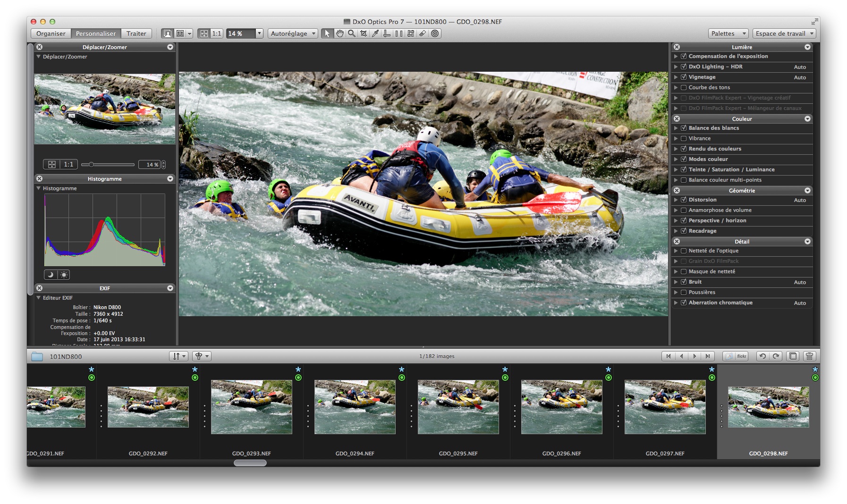Open Espace de travail dropdown
Image resolution: width=847 pixels, height=504 pixels.
[784, 34]
